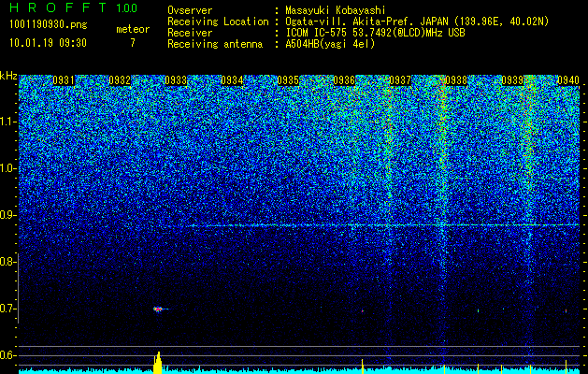
Task: Click the 0.7 kHz axis label
Action: (7, 309)
